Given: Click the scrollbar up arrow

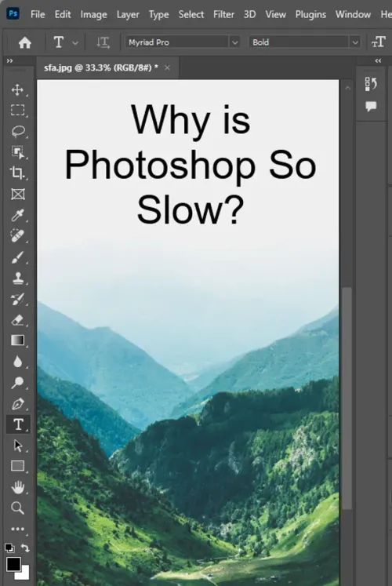Looking at the screenshot, I should point(347,89).
